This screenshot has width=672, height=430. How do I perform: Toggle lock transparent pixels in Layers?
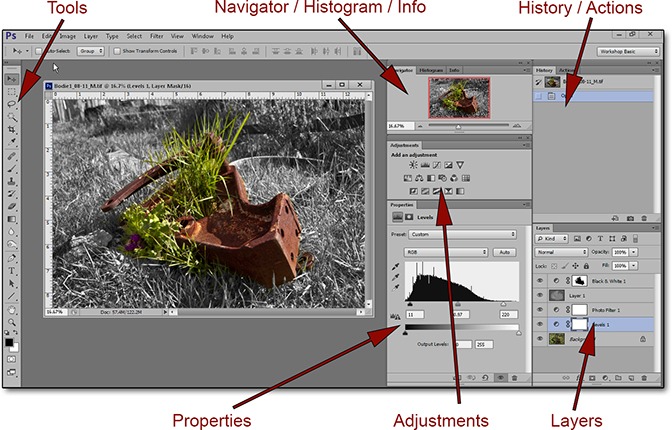coord(554,266)
